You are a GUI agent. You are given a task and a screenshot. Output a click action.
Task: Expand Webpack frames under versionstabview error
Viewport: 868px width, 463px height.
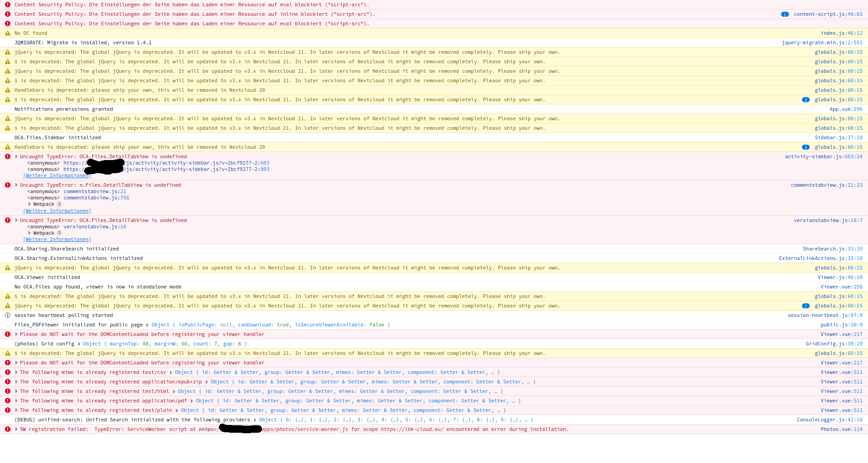[29, 233]
